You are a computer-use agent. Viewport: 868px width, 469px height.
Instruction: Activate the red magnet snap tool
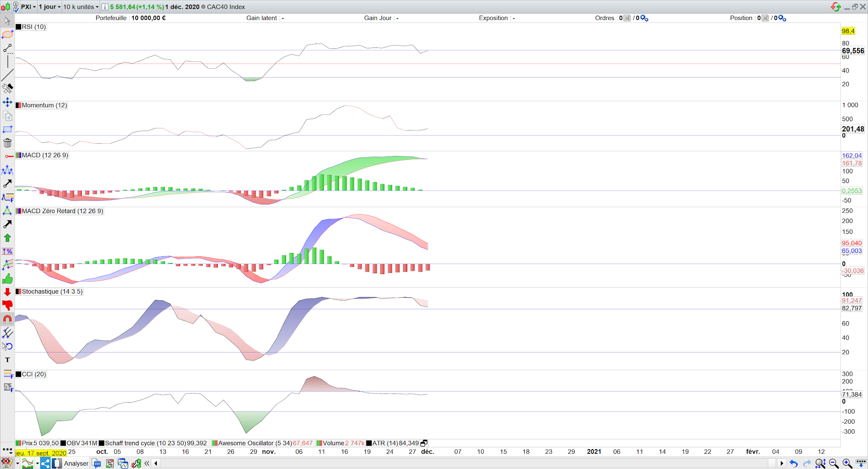(x=7, y=319)
